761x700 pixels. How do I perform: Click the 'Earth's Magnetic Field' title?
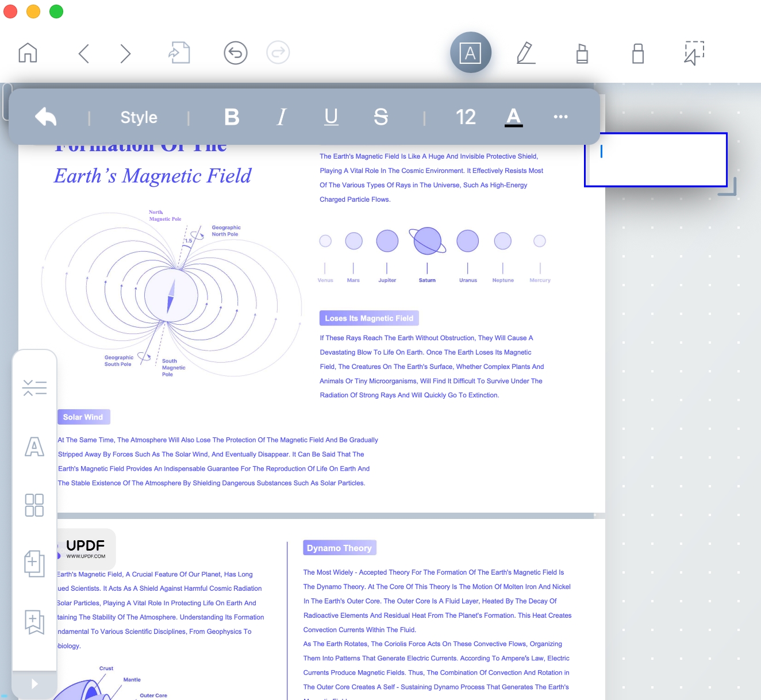(153, 176)
